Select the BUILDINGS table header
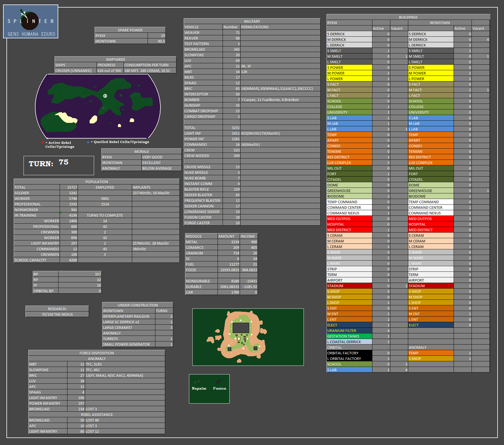The width and height of the screenshot is (504, 445). [x=408, y=17]
